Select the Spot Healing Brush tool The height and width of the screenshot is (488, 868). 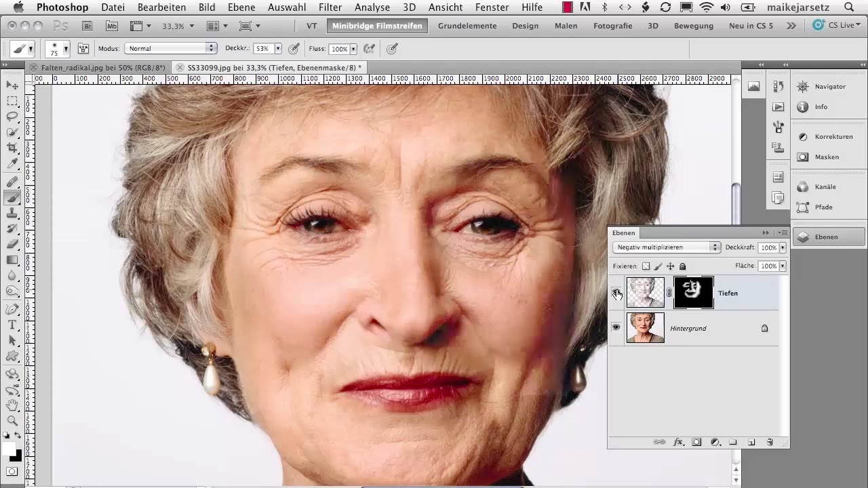pos(12,182)
